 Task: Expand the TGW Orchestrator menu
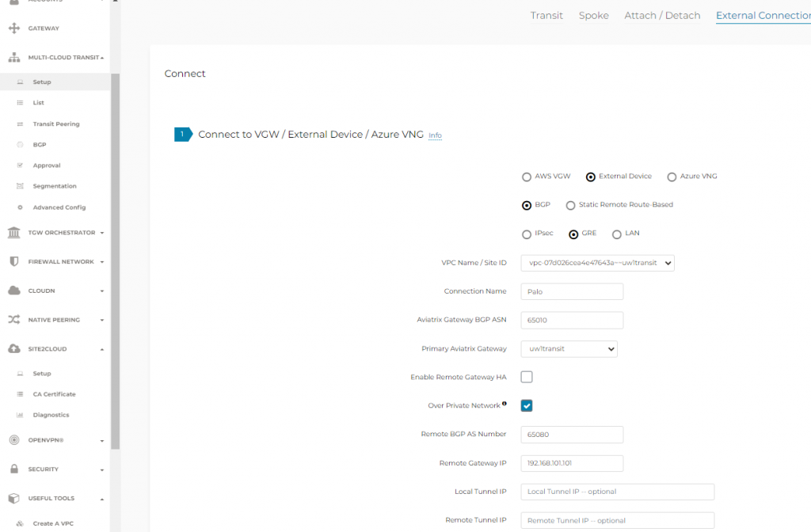(102, 234)
